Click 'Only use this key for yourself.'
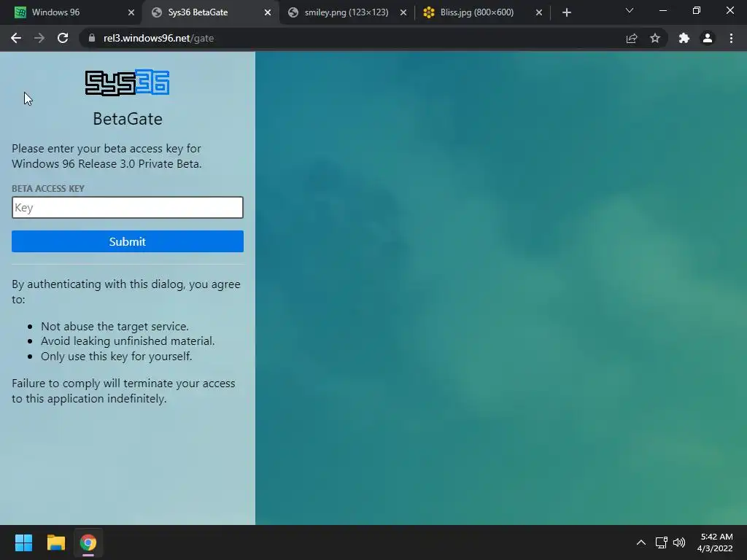 116,356
